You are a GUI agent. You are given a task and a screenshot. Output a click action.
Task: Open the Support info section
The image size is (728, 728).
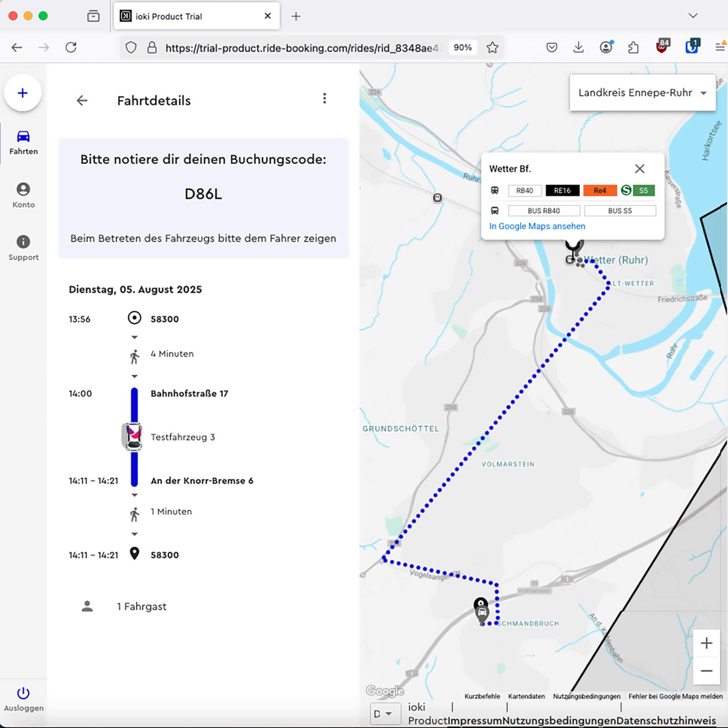click(23, 248)
